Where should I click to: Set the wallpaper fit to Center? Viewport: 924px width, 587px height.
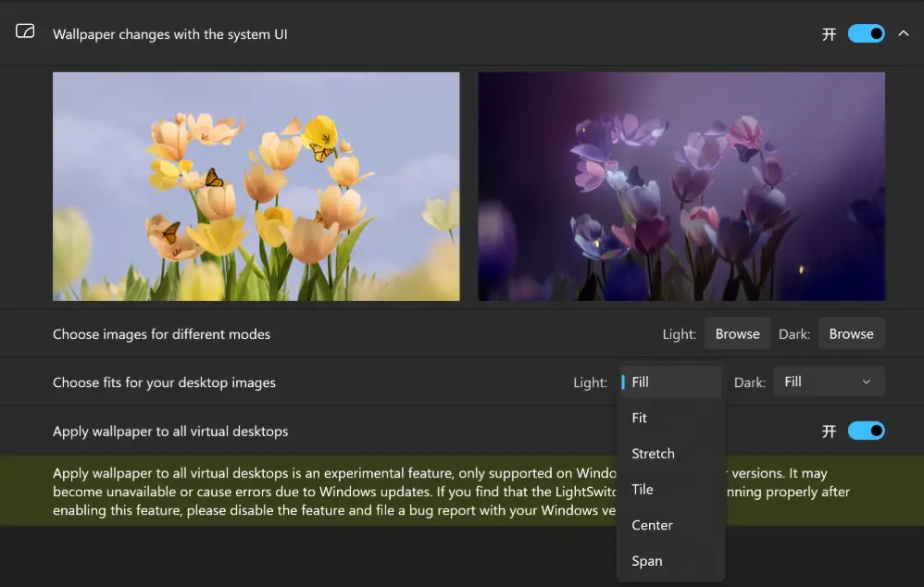point(670,525)
